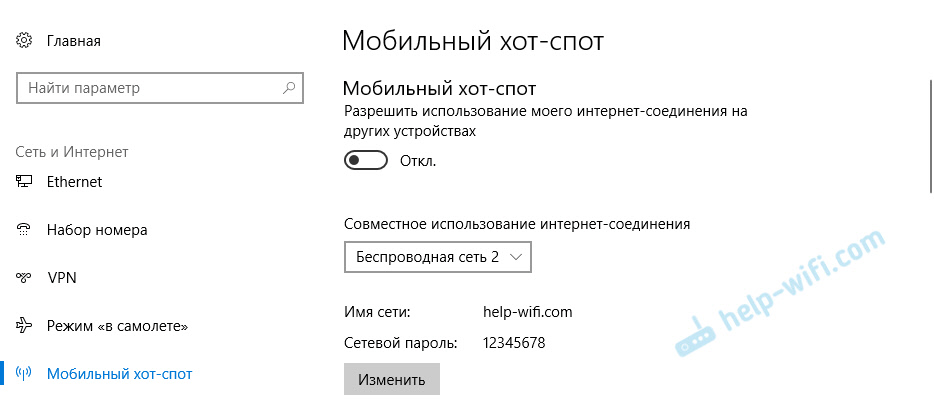Click the dial-up connection icon
Screen dimensions: 934x412
pos(24,230)
